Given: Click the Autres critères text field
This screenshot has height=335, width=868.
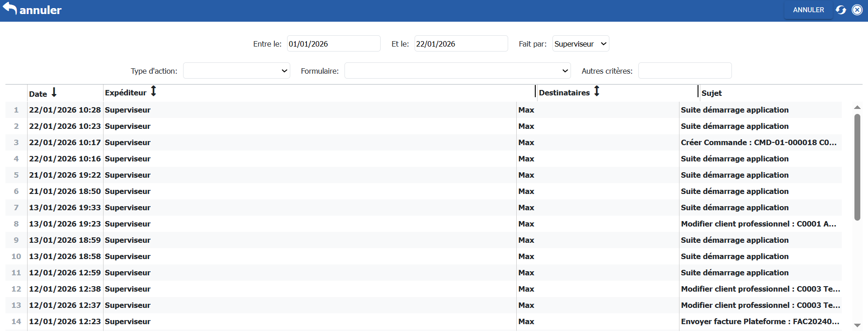Looking at the screenshot, I should tap(684, 71).
